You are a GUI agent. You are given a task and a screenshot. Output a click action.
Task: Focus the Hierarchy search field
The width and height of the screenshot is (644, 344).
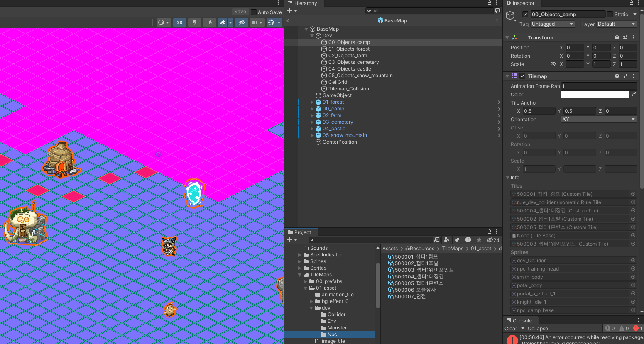(429, 11)
